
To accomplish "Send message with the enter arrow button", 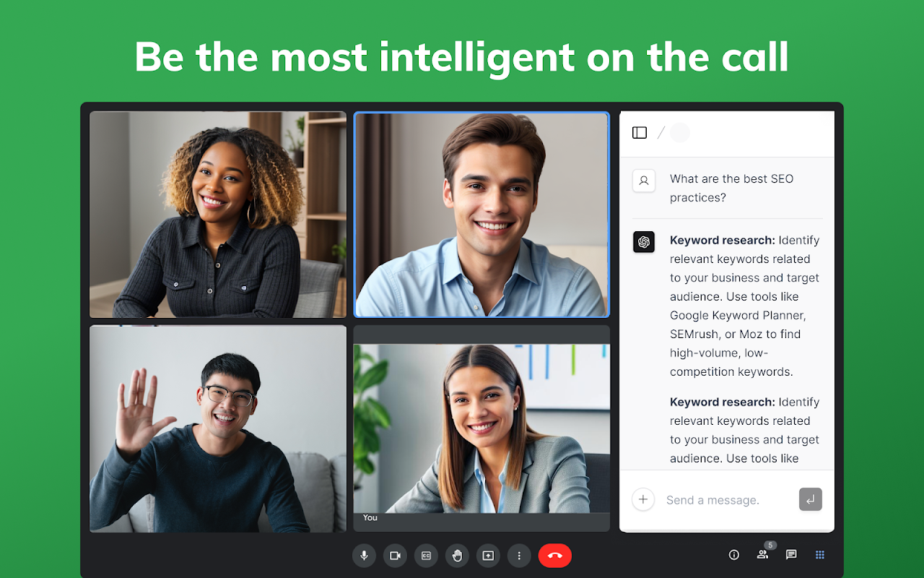I will tap(811, 499).
